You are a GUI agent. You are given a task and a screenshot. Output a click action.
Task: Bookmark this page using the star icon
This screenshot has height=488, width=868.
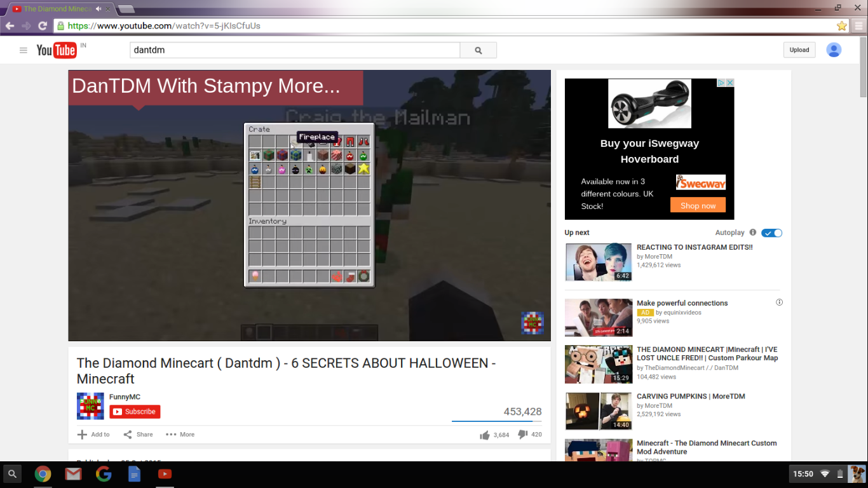842,26
